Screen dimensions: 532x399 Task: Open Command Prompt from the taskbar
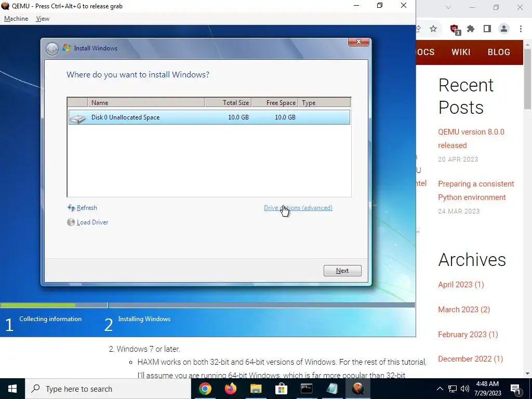(x=307, y=389)
